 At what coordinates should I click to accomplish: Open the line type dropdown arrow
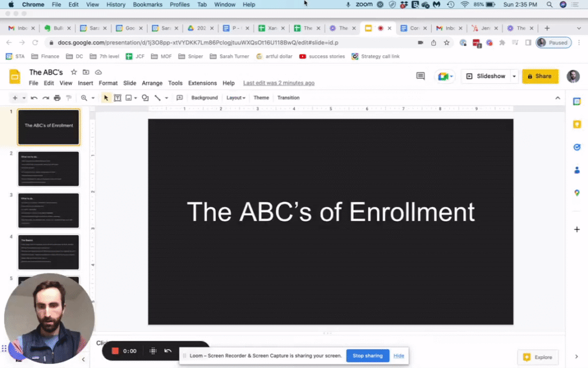[167, 98]
